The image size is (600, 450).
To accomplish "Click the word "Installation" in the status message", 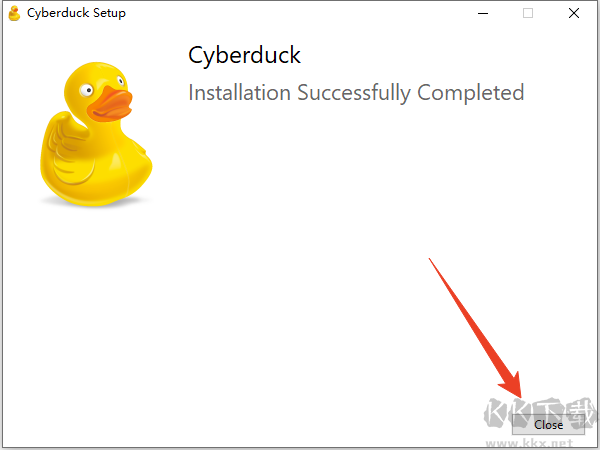I will (240, 93).
